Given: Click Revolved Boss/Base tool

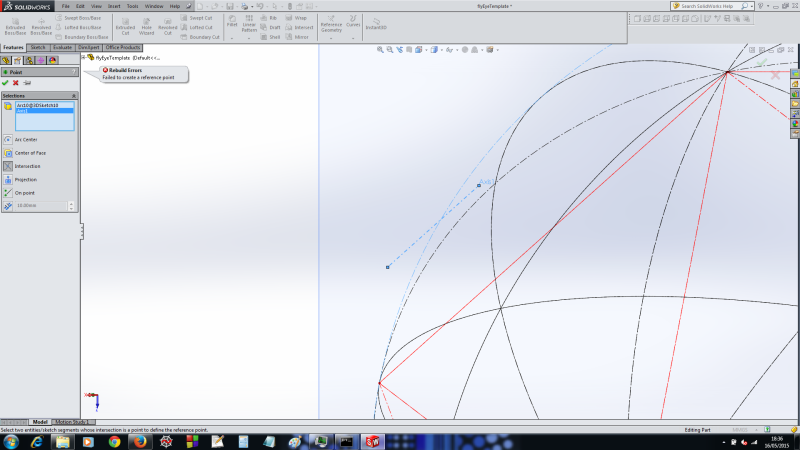Looking at the screenshot, I should tap(41, 27).
